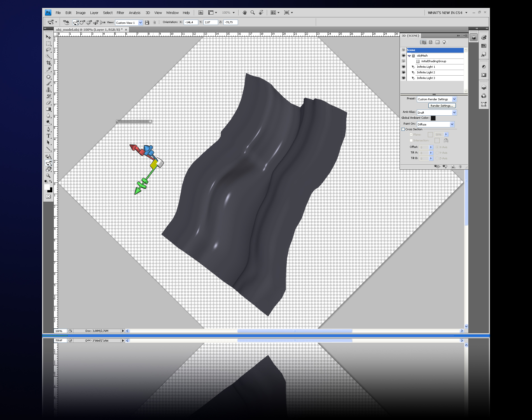Hide Infinite Light 1 visibility
The width and height of the screenshot is (532, 420).
[403, 67]
